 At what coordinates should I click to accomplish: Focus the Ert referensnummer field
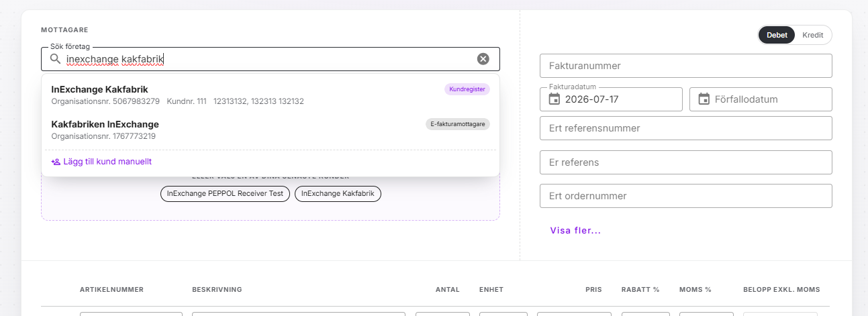pyautogui.click(x=686, y=128)
